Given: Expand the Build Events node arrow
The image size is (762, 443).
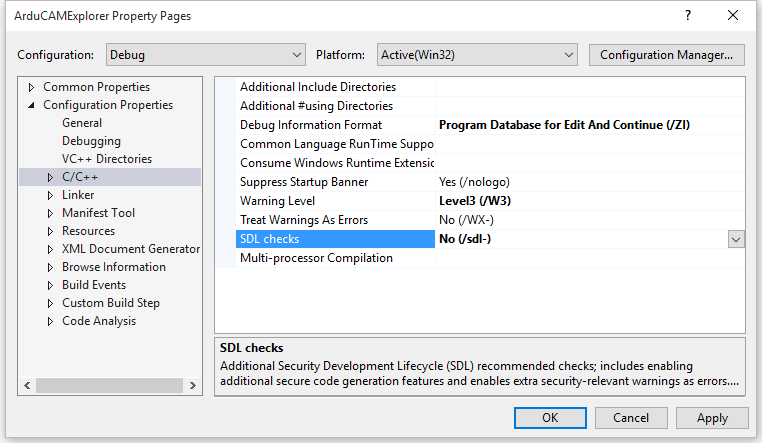Looking at the screenshot, I should tap(50, 285).
